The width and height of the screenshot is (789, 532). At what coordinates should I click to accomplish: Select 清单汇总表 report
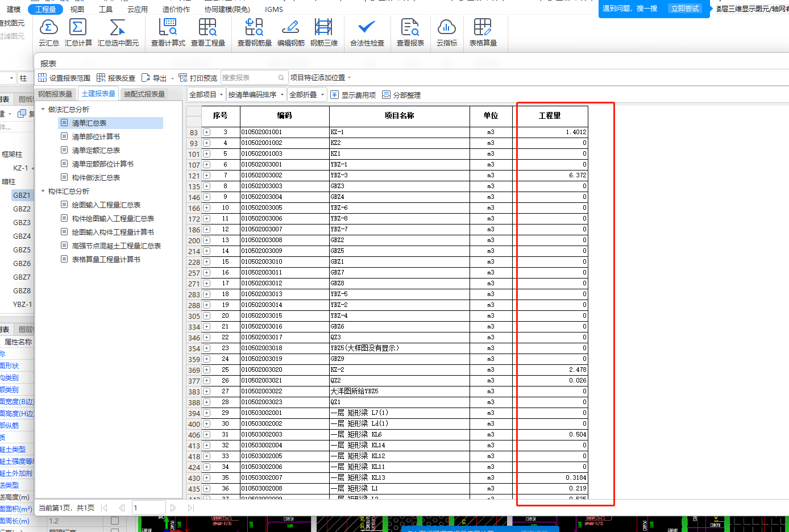(111, 123)
